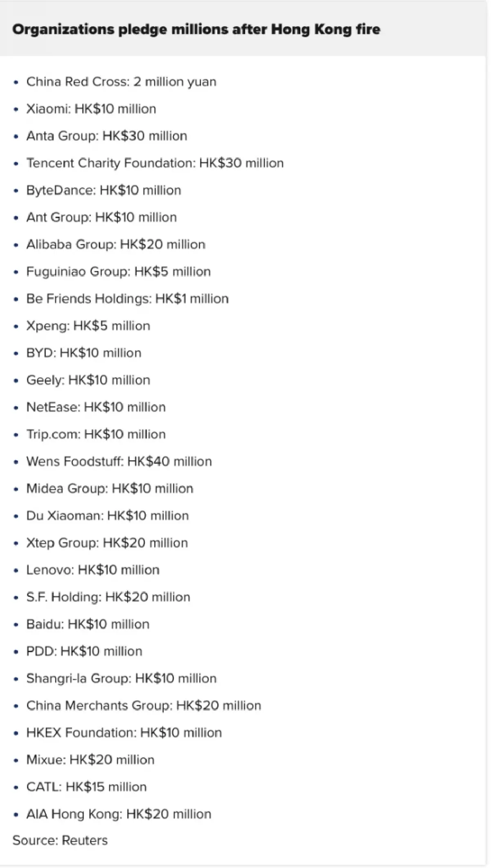Click the China Red Cross list entry
491x868 pixels.
point(121,82)
